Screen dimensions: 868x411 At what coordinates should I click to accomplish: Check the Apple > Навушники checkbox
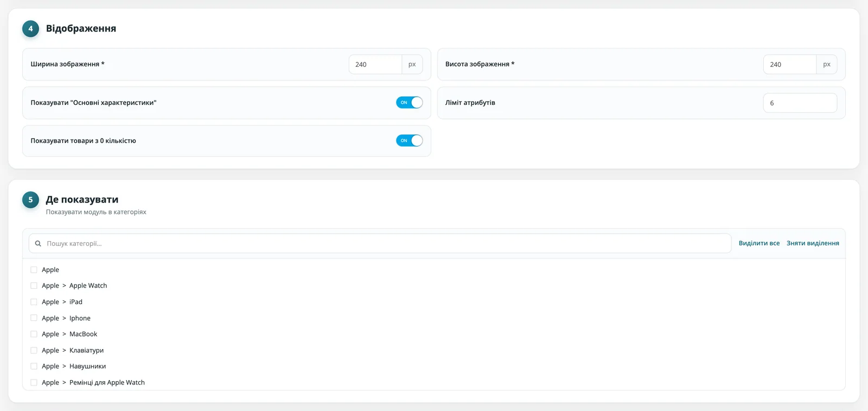tap(34, 366)
